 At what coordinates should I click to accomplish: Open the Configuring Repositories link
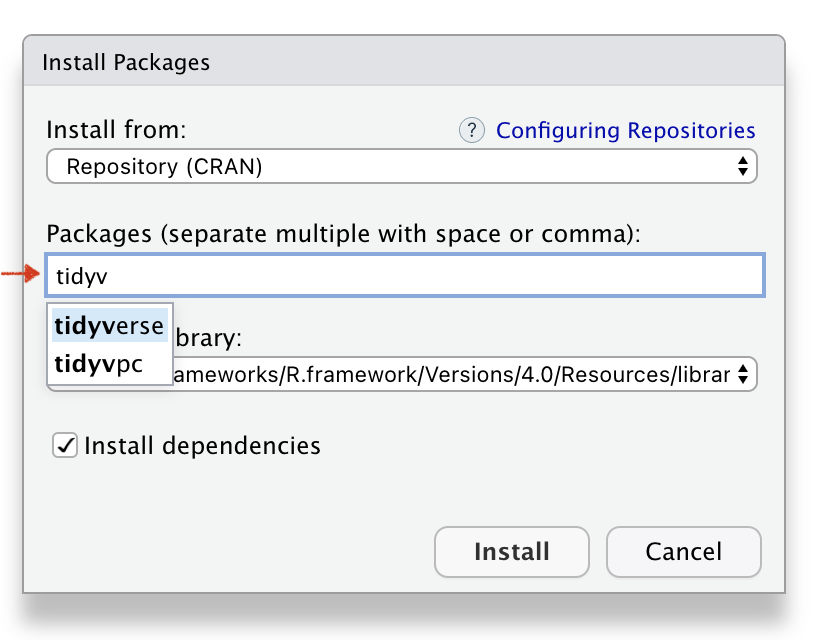click(x=625, y=130)
